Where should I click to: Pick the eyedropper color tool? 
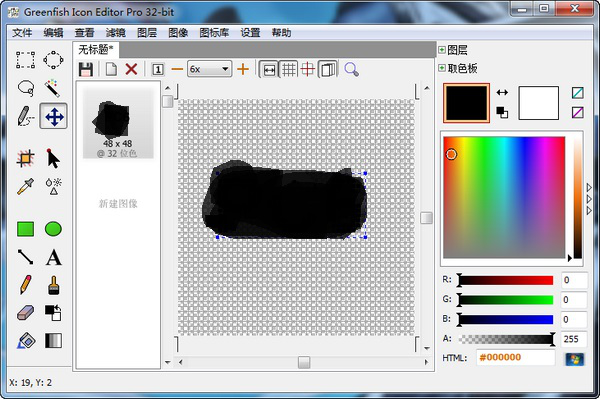pos(25,186)
